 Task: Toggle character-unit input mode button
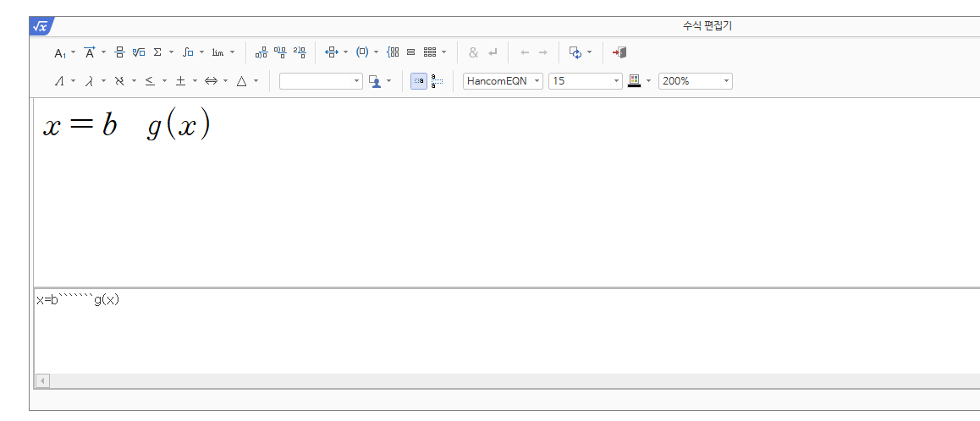coord(419,81)
